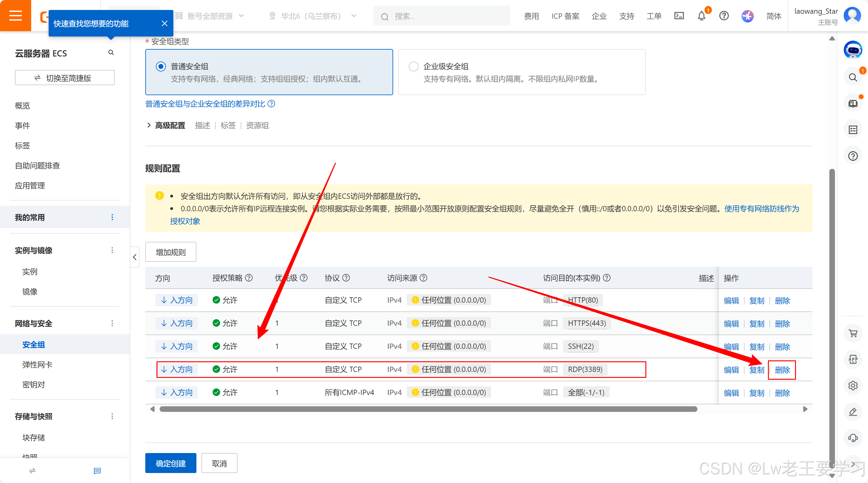Open 弹性网卡 in sidebar
This screenshot has width=868, height=483.
coord(37,365)
